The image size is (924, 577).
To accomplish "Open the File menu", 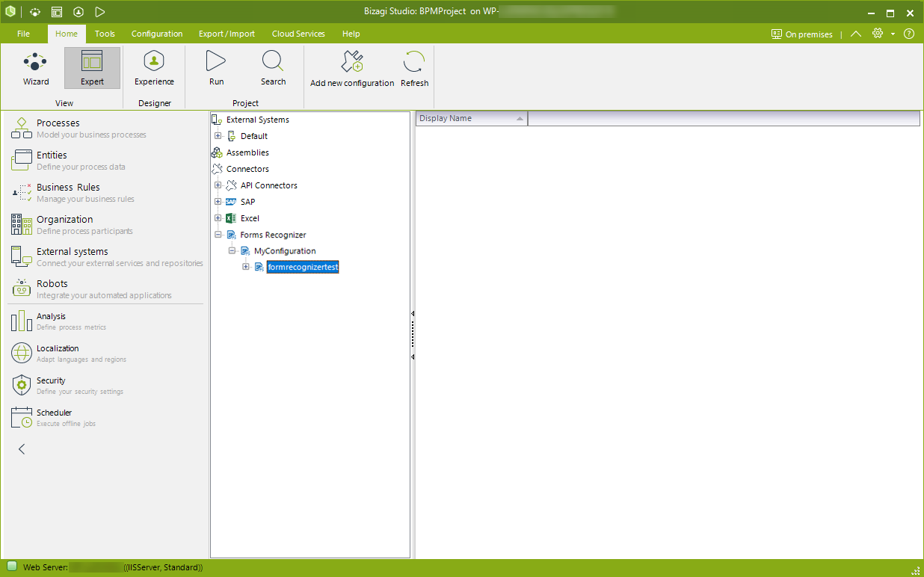I will tap(23, 34).
